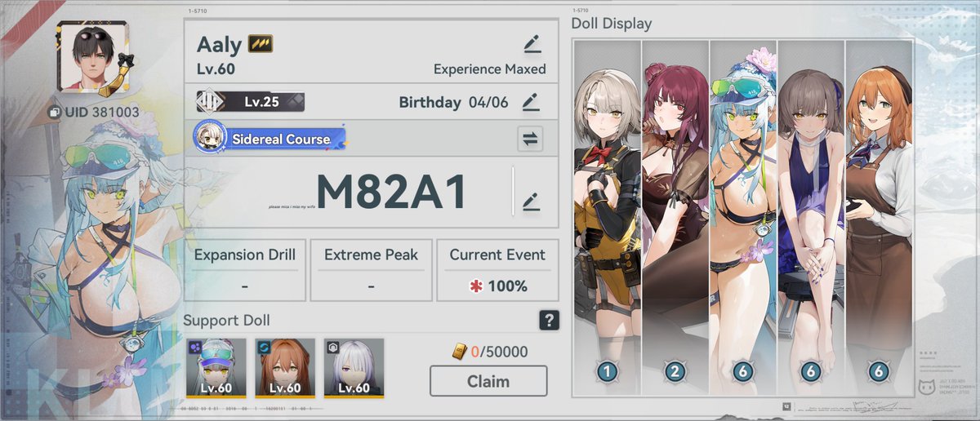
Task: Select the orange-haired doll in apron card
Action: tap(878, 218)
